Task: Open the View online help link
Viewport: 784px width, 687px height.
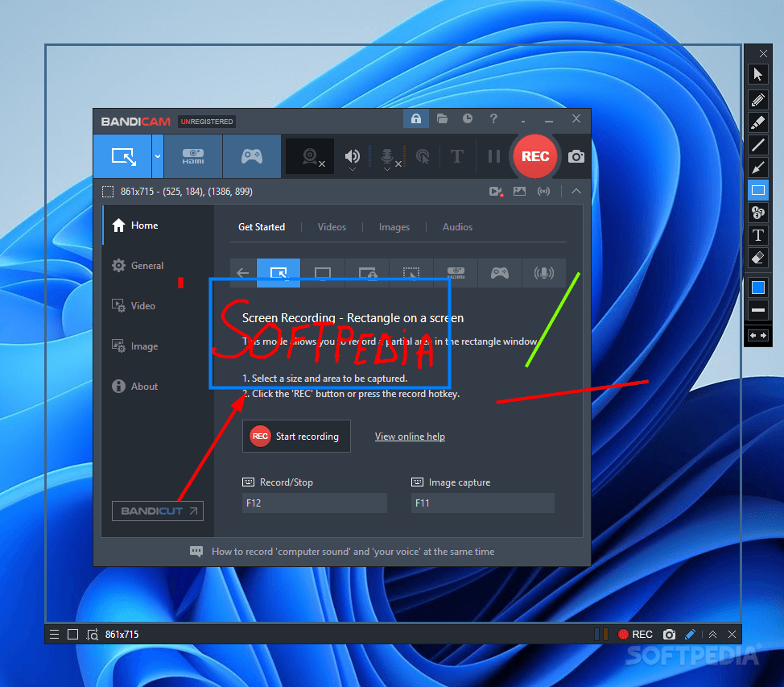Action: [410, 436]
